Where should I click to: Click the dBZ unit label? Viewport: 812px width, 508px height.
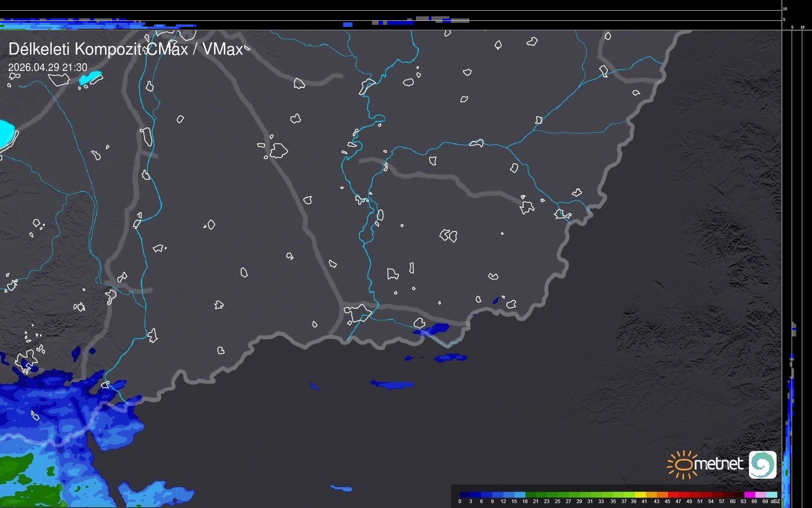[775, 501]
